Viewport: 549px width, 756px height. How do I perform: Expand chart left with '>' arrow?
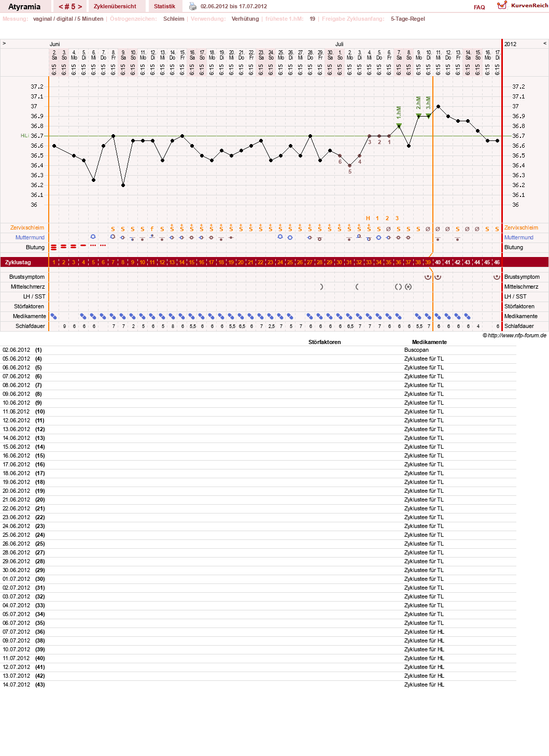coord(4,44)
